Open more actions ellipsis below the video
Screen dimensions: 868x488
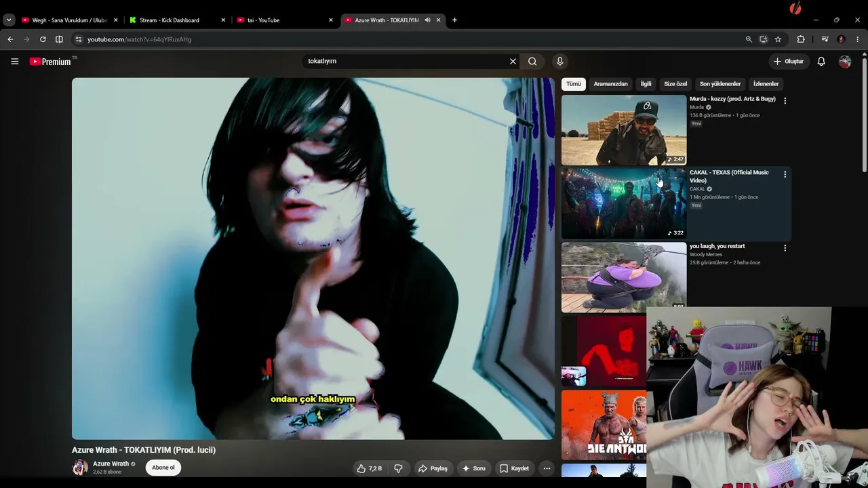pos(547,468)
